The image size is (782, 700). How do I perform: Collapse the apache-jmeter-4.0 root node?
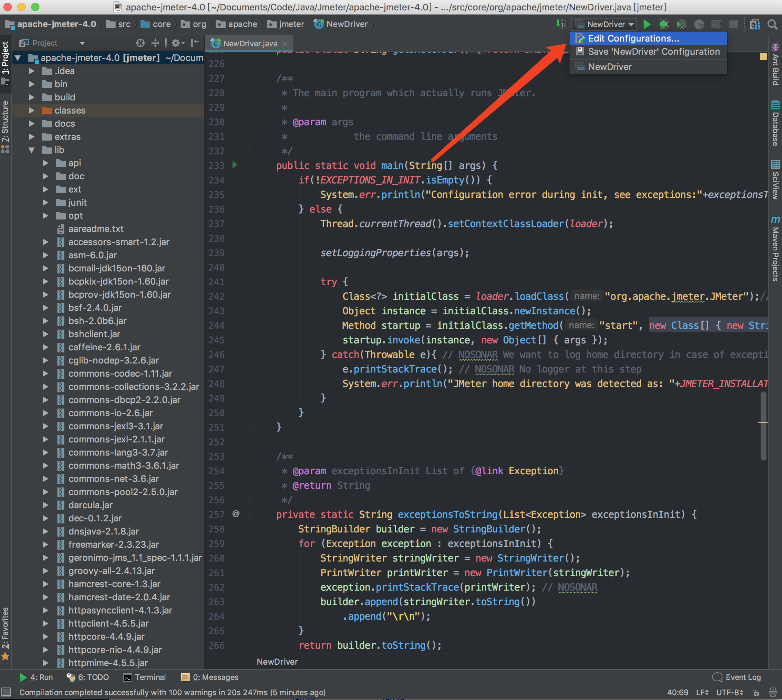pos(18,58)
